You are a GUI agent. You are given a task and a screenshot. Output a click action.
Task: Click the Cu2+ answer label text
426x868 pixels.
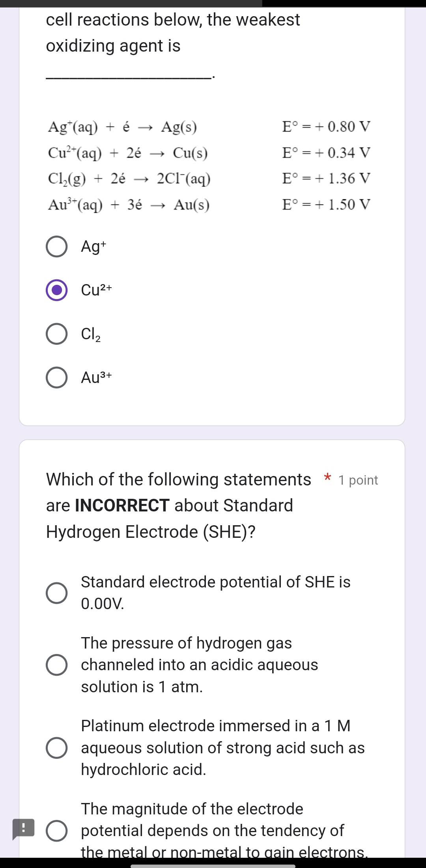tap(96, 290)
